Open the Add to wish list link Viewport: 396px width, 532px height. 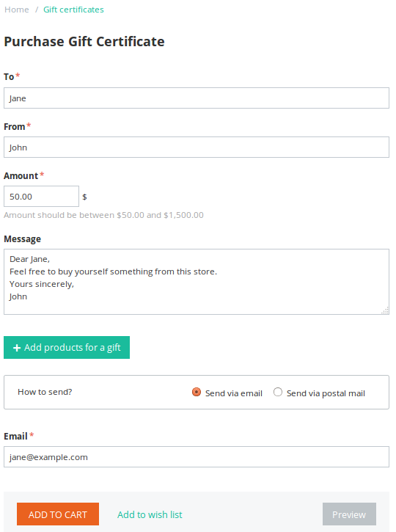pyautogui.click(x=150, y=514)
